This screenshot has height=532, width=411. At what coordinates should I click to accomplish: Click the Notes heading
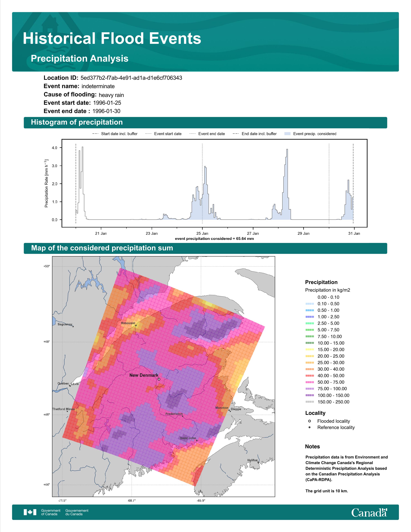point(312,447)
